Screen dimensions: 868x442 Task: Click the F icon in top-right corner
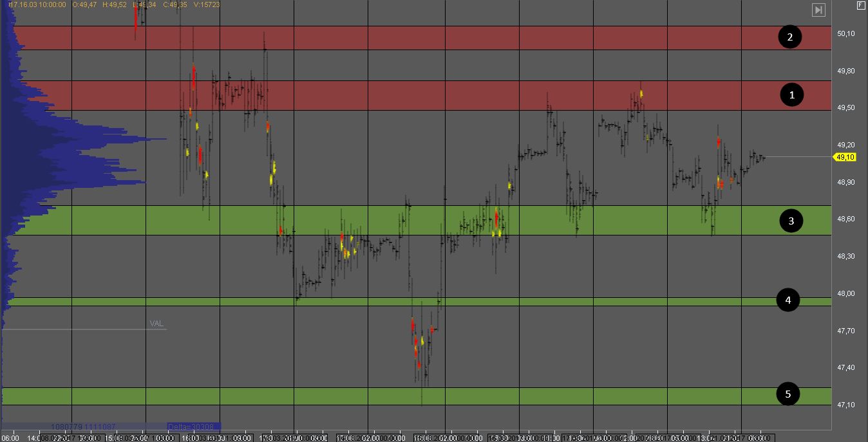click(861, 5)
